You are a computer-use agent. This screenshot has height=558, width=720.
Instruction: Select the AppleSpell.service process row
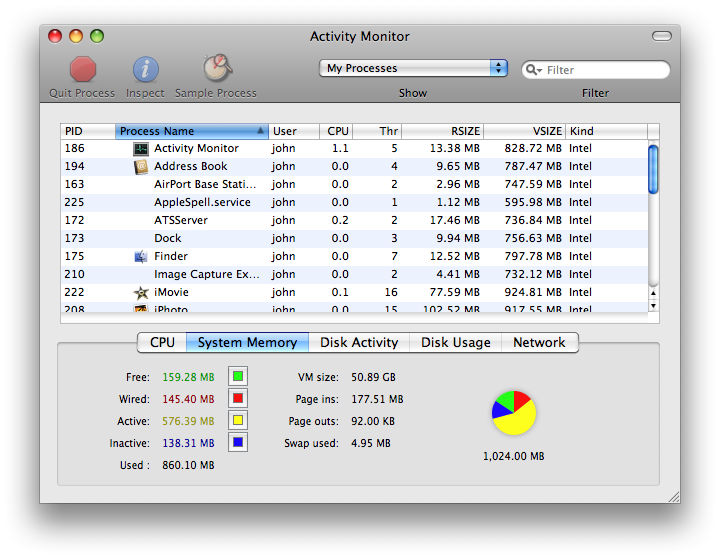(x=354, y=203)
